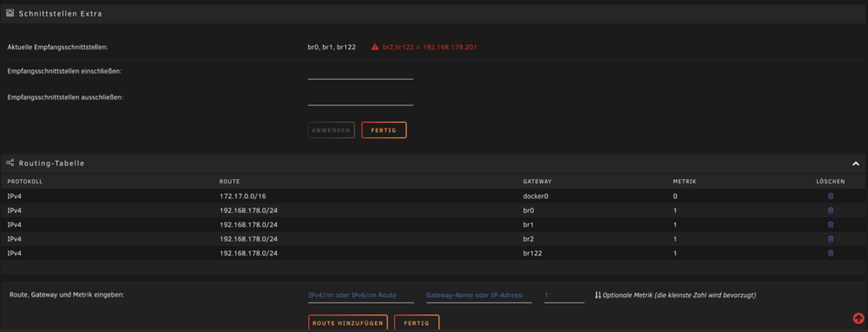Delete the br2 route via trash icon
Screen dimensions: 868x332
831,239
